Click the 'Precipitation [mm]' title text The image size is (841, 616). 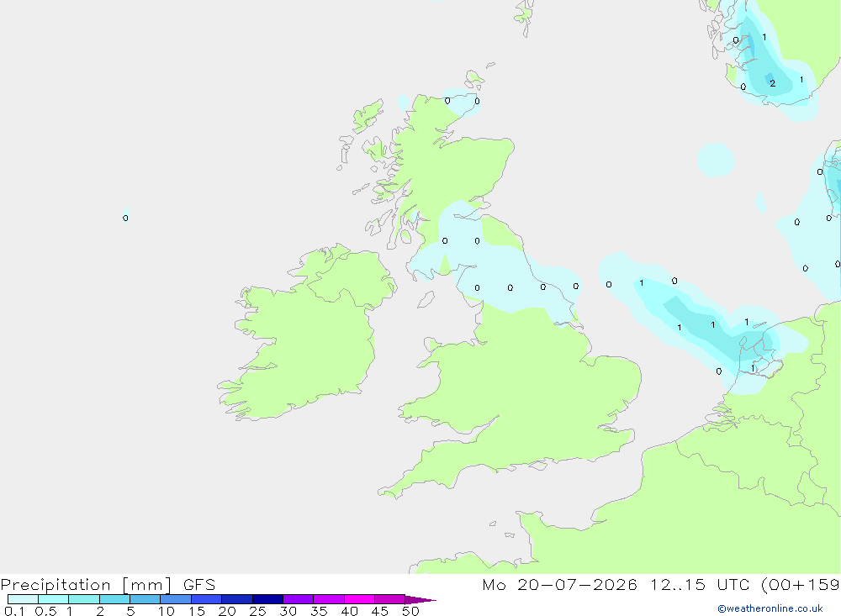[x=86, y=584]
